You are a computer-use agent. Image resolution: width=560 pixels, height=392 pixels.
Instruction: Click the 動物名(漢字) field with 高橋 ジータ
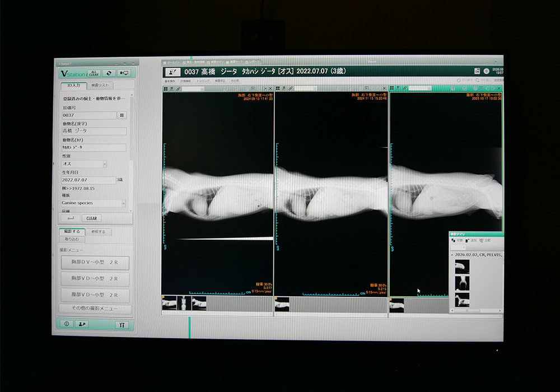[x=94, y=131]
